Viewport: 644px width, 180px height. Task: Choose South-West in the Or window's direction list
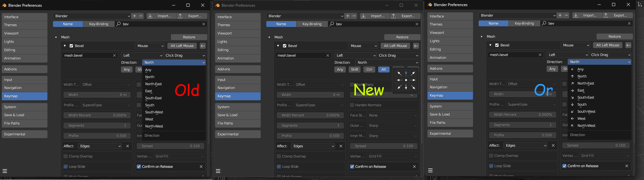coord(586,111)
